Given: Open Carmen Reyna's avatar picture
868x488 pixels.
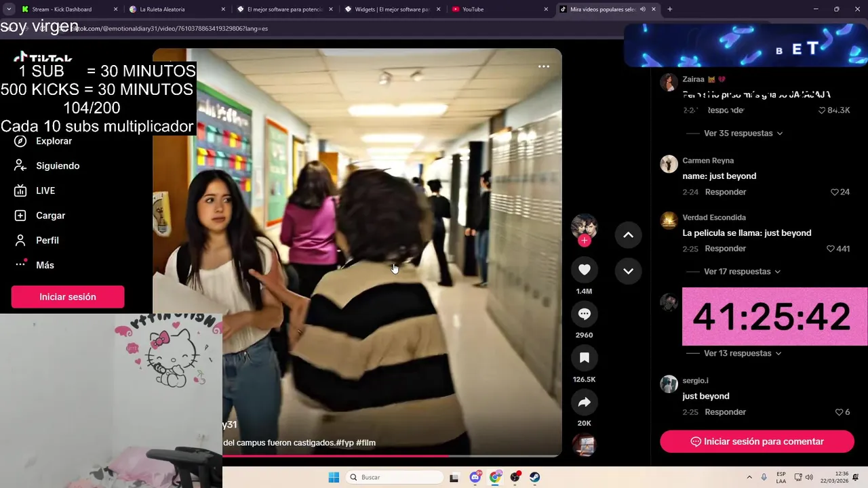Looking at the screenshot, I should tap(669, 164).
